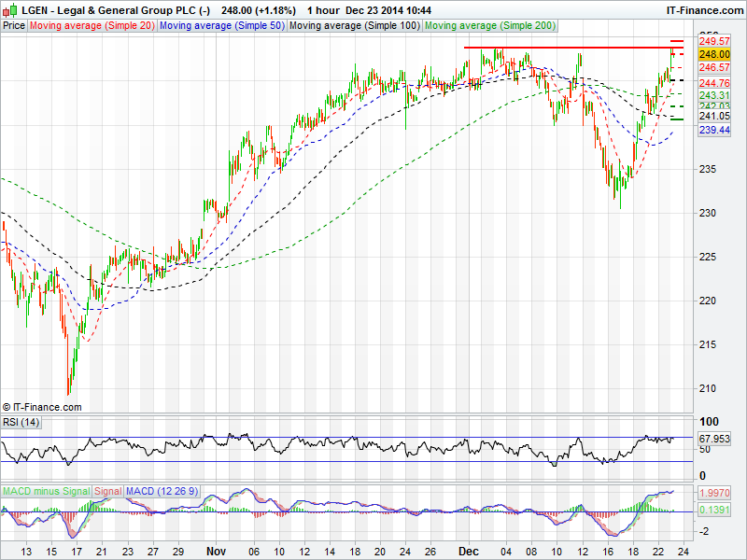The image size is (747, 560).
Task: Select the 239.44 blue price tag
Action: (714, 130)
